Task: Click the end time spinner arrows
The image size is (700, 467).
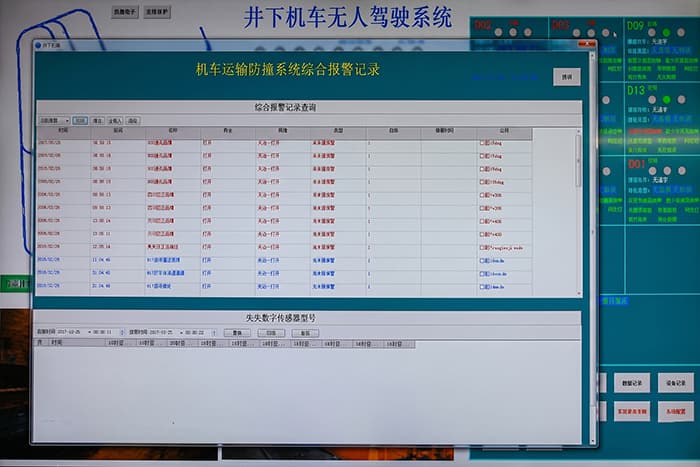Action: pos(214,333)
